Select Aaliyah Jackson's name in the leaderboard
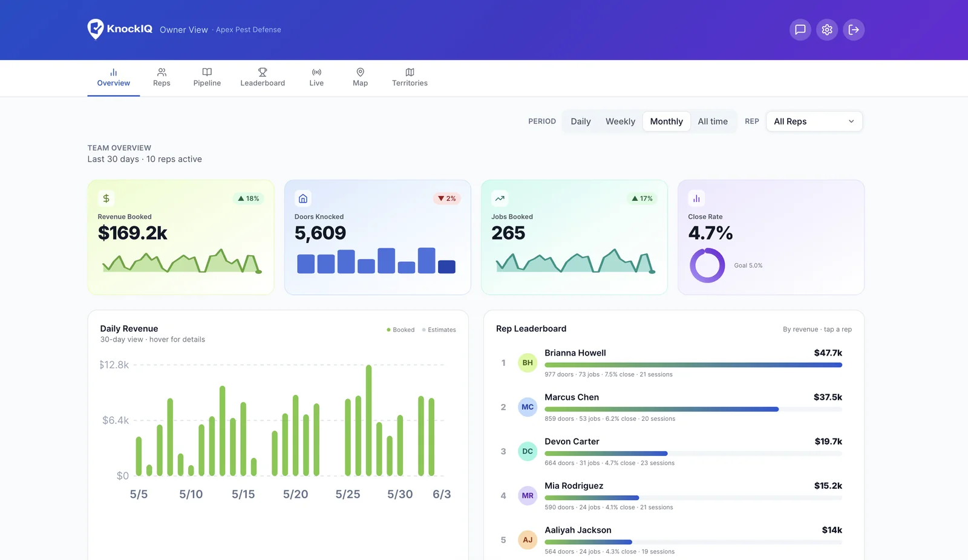Viewport: 968px width, 560px height. (x=578, y=530)
